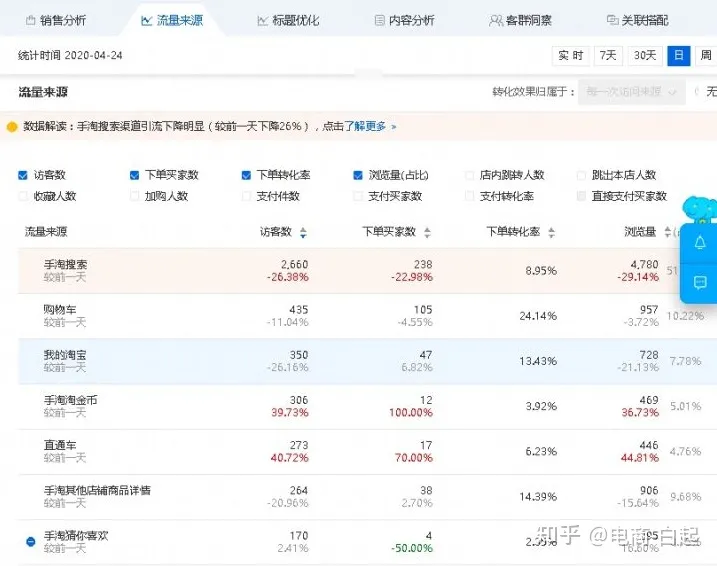This screenshot has height=566, width=717.
Task: Check the 加购人数 checkbox
Action: point(134,196)
